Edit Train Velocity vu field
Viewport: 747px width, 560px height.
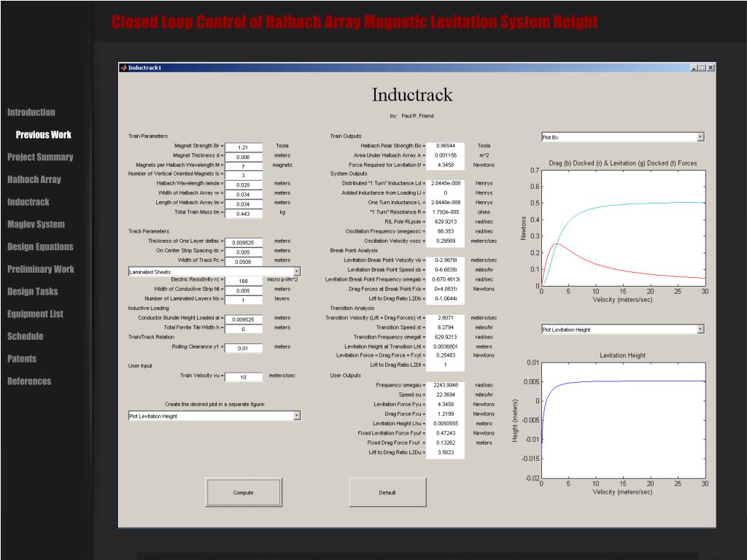click(244, 377)
